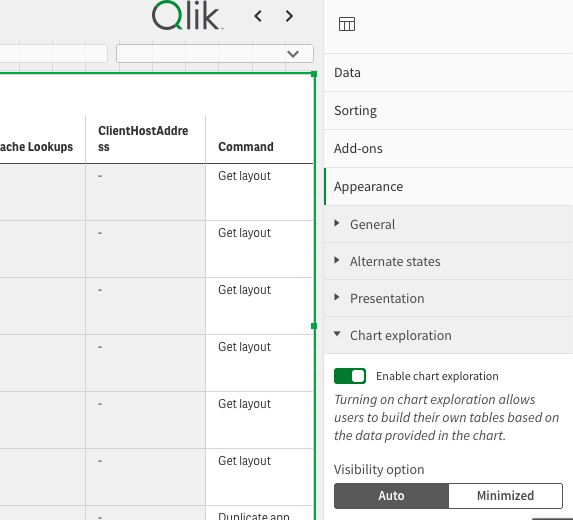Go to next sheet with right arrow

click(289, 16)
